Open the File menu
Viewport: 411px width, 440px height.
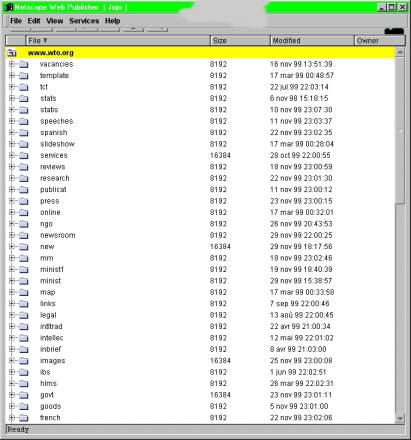pyautogui.click(x=16, y=21)
